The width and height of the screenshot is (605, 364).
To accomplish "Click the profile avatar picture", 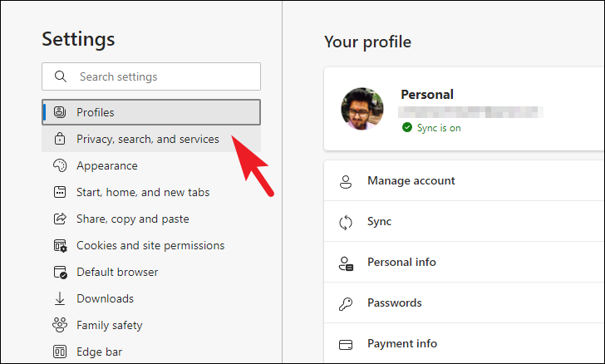I will [x=362, y=109].
